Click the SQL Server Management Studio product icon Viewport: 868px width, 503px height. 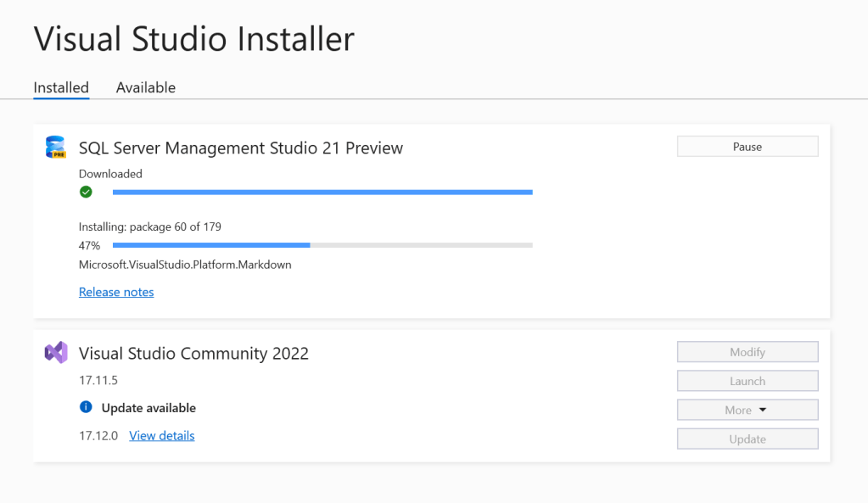pos(56,148)
